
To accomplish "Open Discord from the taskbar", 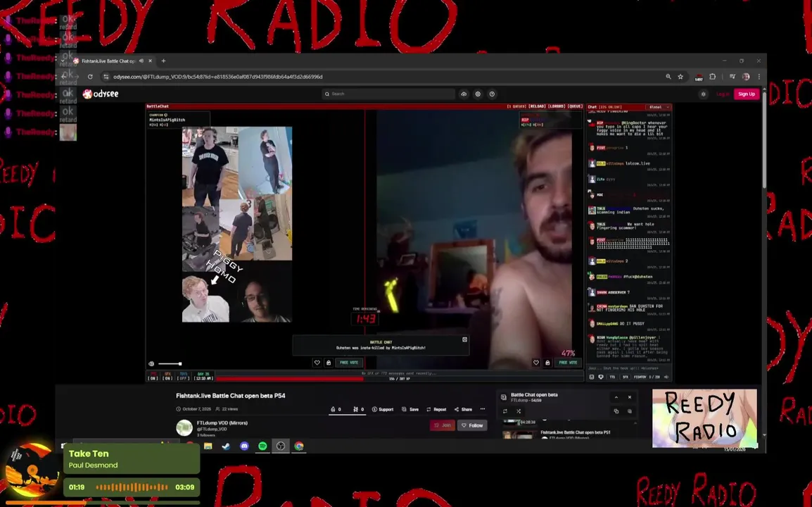I will [x=244, y=446].
